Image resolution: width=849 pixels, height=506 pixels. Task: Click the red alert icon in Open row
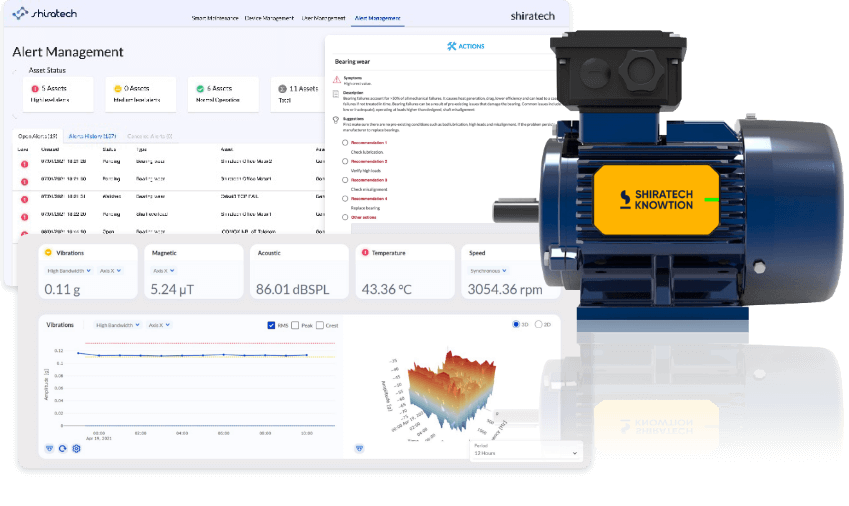pos(24,234)
